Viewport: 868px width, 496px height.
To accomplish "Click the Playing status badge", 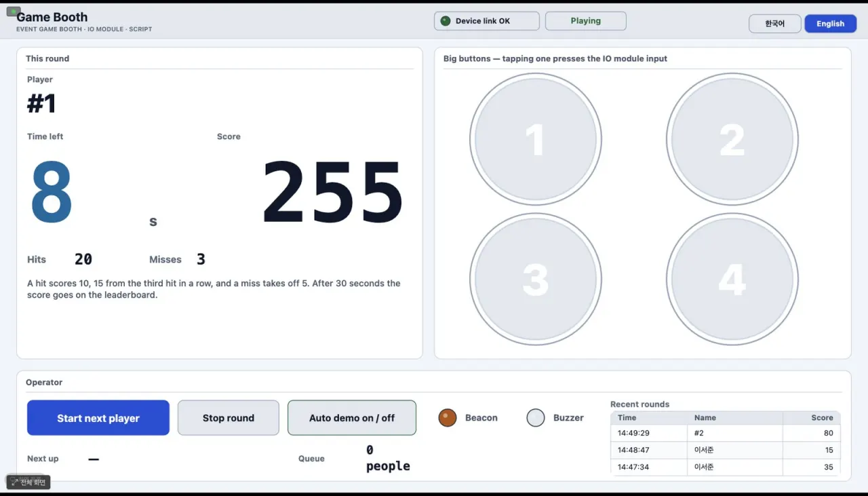I will tap(586, 21).
